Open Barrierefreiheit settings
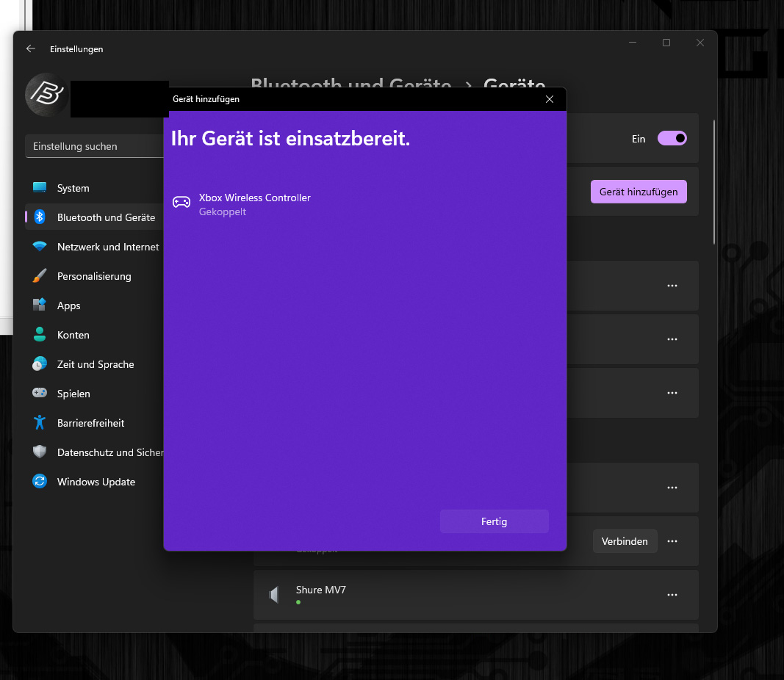This screenshot has width=784, height=680. (95, 423)
